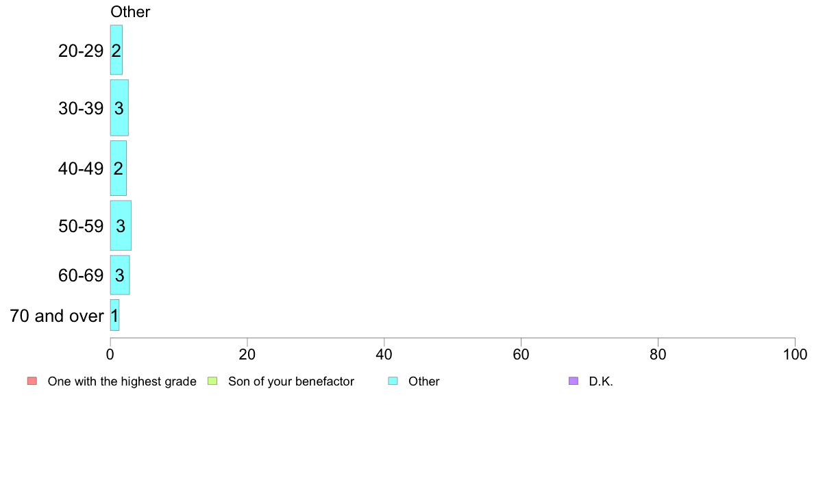814x504 pixels.
Task: Select the '70 and over' bar
Action: pyautogui.click(x=114, y=315)
